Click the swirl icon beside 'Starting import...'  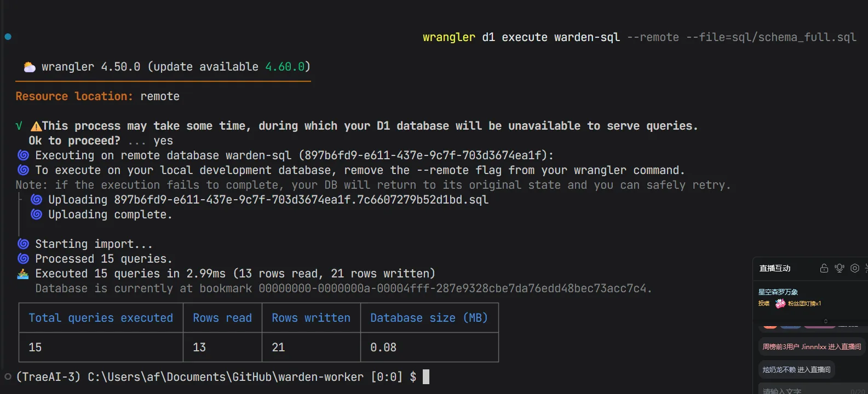coord(23,244)
